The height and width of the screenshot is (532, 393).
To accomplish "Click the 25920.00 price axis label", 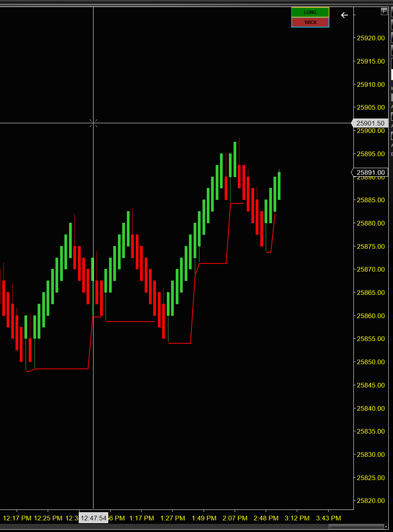I will pos(371,38).
